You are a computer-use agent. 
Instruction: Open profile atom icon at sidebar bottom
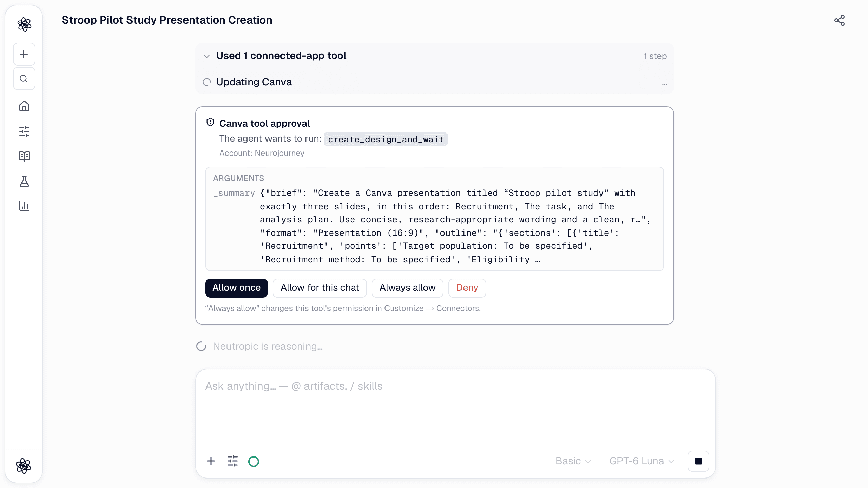pos(23,466)
